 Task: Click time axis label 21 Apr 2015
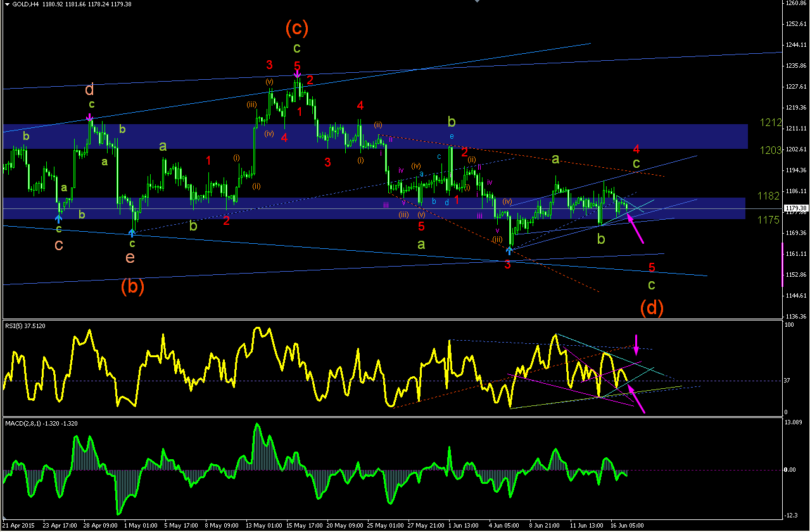pos(18,526)
